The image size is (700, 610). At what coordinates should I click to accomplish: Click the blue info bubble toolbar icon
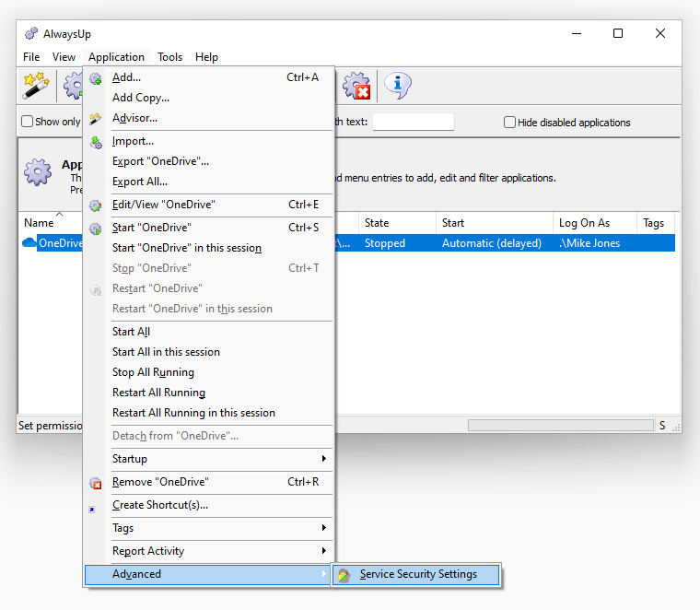point(397,85)
